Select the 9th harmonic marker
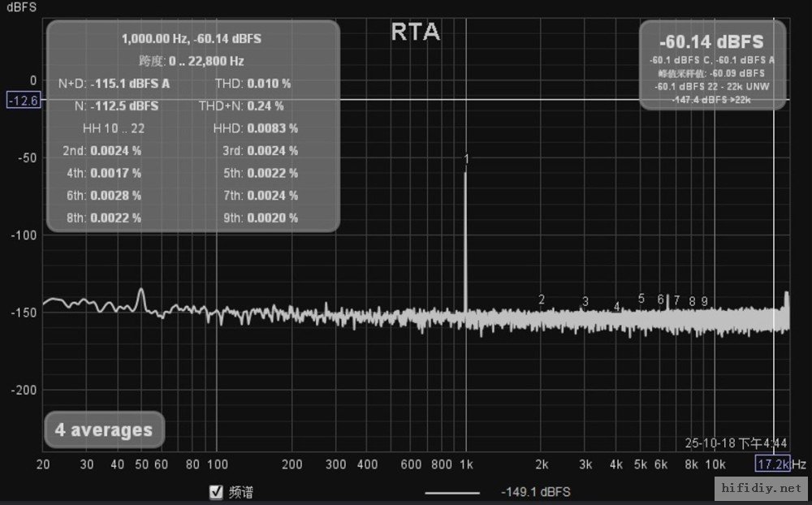Image resolution: width=812 pixels, height=505 pixels. (705, 301)
